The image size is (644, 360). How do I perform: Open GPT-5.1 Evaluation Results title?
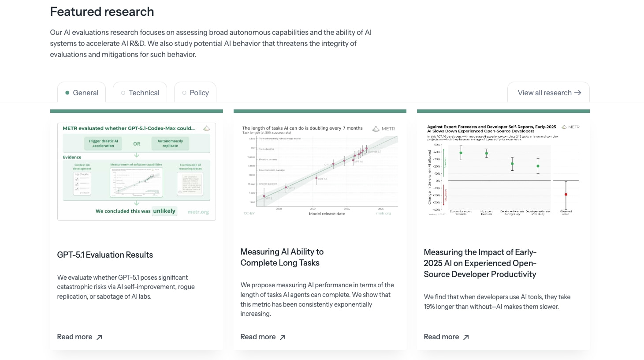point(105,255)
